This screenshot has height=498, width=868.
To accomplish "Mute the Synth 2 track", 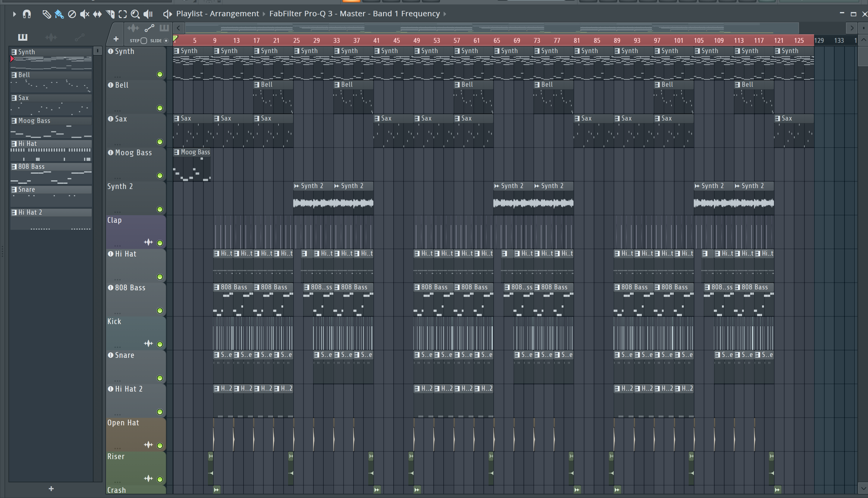I will point(160,209).
